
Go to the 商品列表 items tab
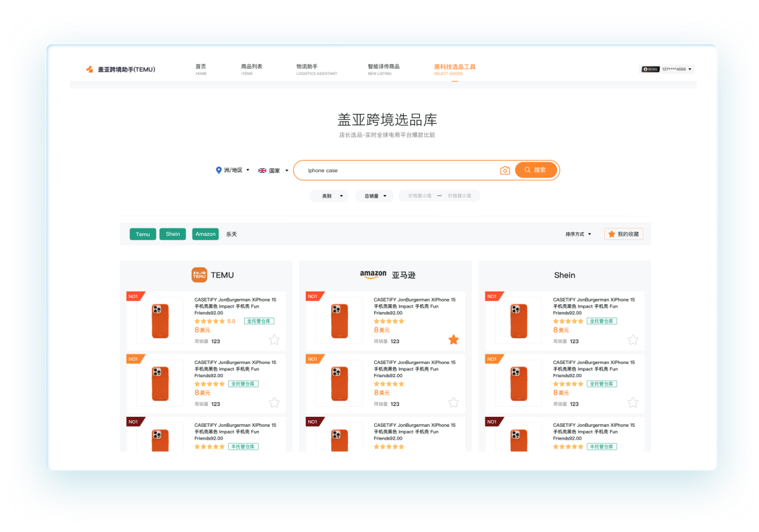click(251, 69)
